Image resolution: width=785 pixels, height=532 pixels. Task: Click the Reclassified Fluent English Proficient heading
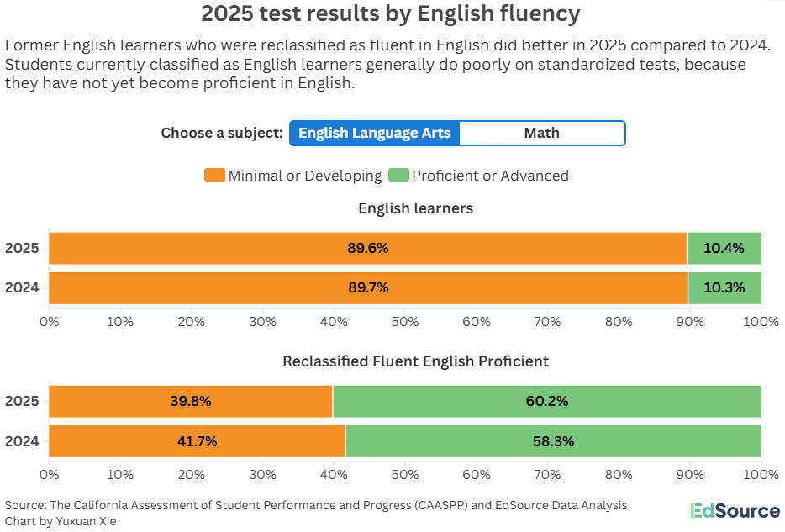[415, 361]
